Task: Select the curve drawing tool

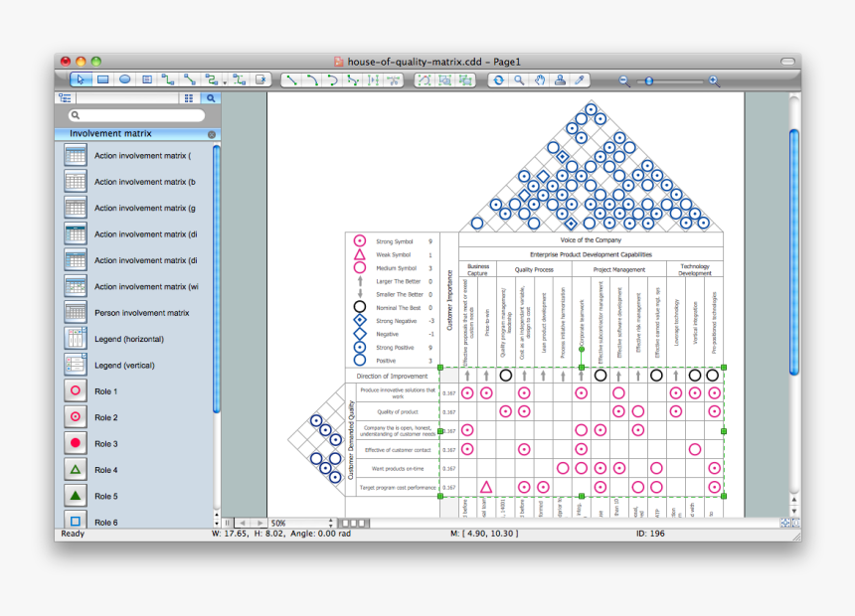Action: [x=311, y=78]
